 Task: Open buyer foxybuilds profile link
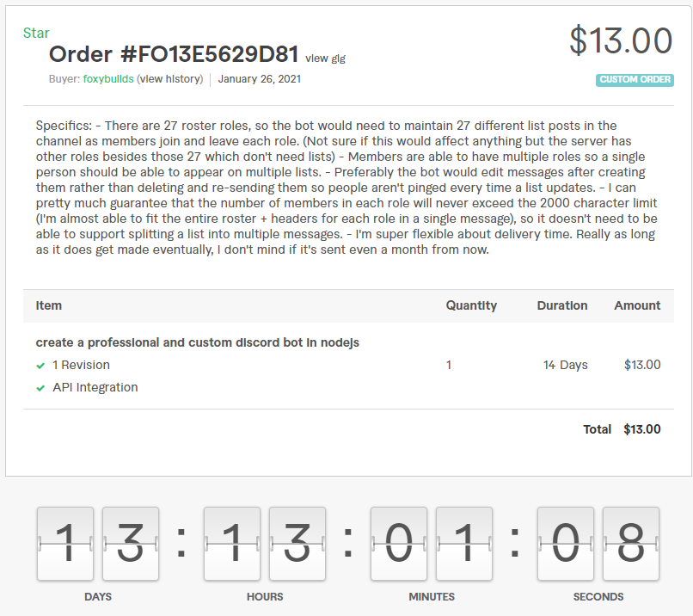coord(107,79)
